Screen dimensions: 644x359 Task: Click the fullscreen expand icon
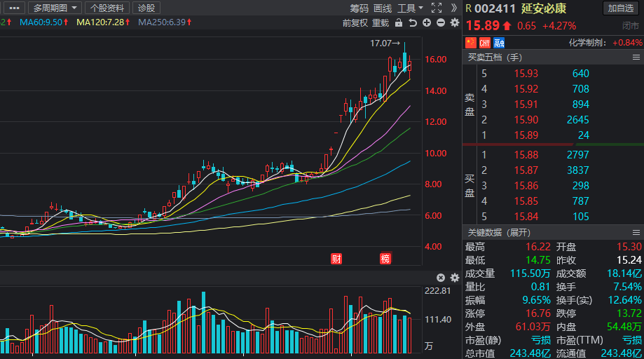pos(437,8)
